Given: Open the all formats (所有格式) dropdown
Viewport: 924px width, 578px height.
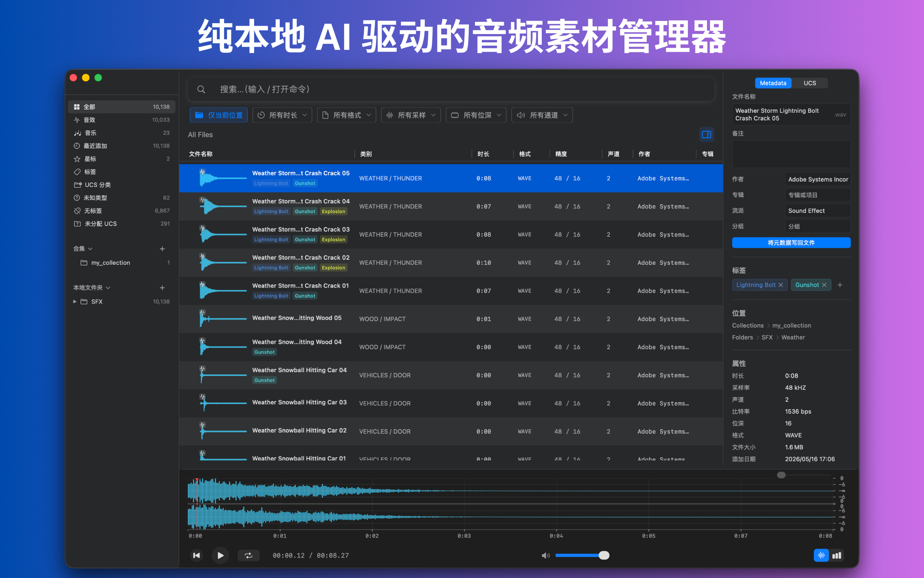Looking at the screenshot, I should pyautogui.click(x=346, y=115).
